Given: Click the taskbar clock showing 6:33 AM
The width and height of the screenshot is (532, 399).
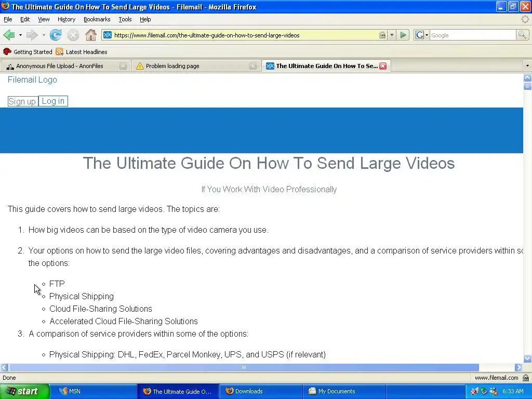Looking at the screenshot, I should [x=513, y=391].
